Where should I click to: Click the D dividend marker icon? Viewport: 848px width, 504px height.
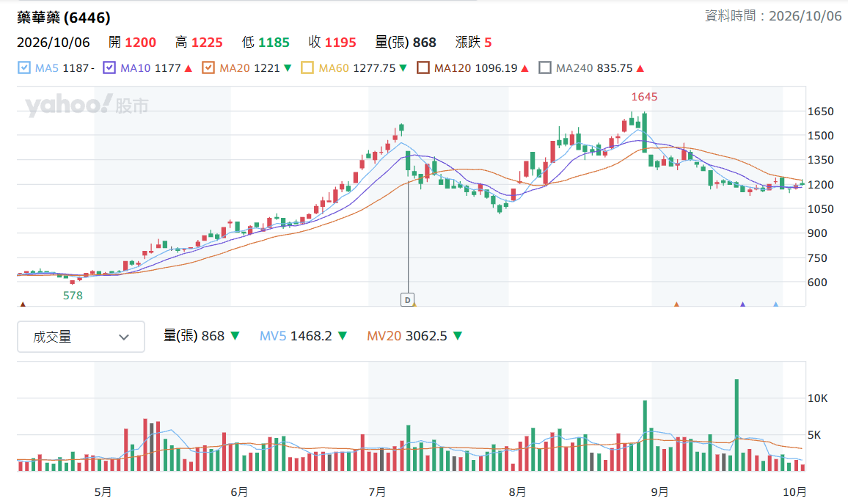407,299
